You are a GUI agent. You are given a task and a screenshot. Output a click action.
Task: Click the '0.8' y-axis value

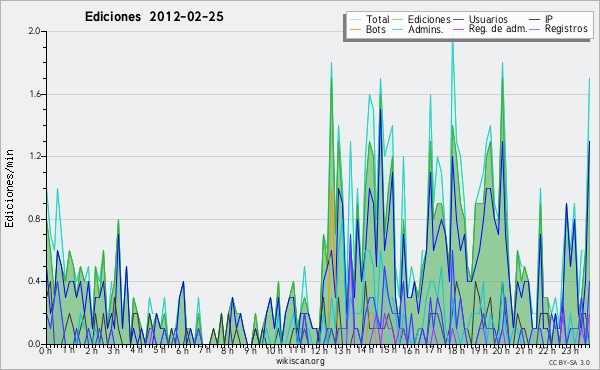point(34,219)
